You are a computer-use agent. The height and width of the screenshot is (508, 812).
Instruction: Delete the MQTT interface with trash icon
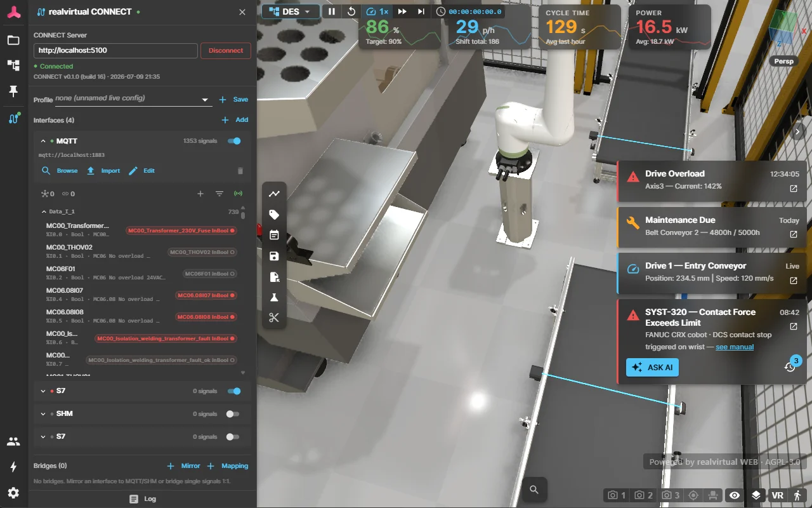pyautogui.click(x=240, y=171)
